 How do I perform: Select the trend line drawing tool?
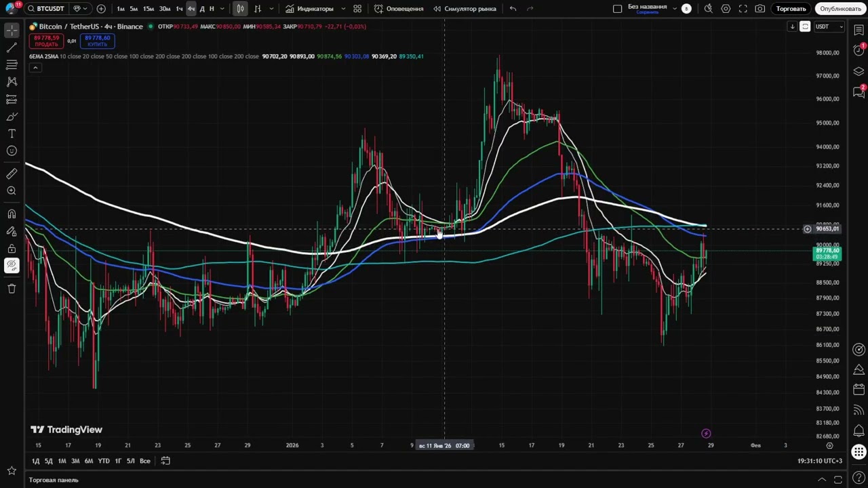pos(12,47)
